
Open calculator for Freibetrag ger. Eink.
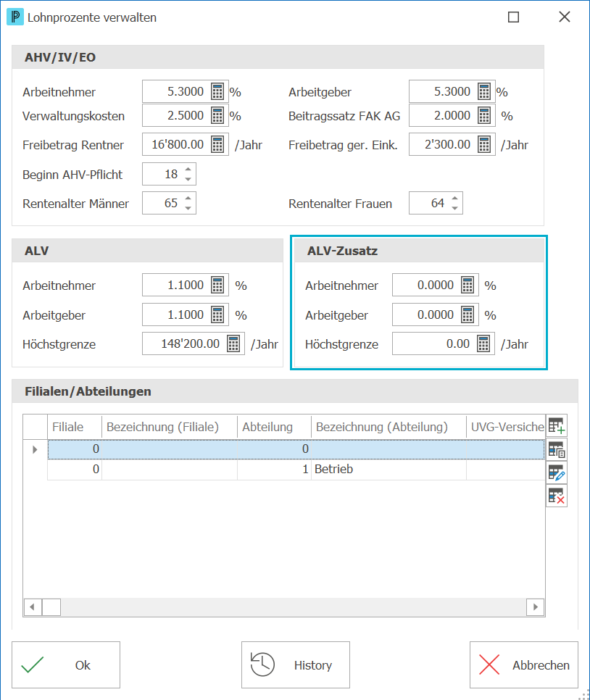tap(484, 145)
